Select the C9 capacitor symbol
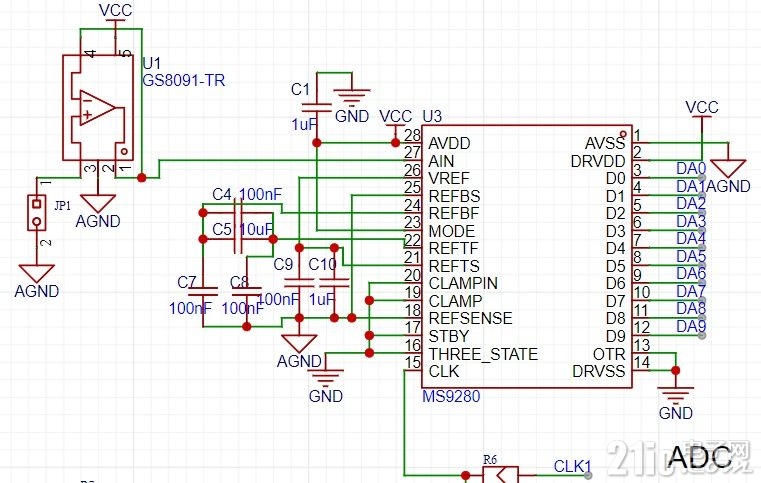The height and width of the screenshot is (483, 761). click(299, 283)
